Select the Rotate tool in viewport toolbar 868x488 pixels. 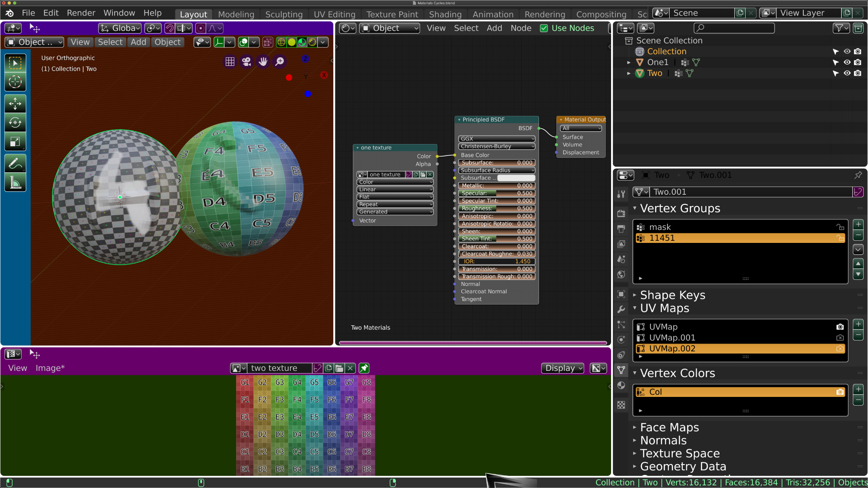[15, 123]
